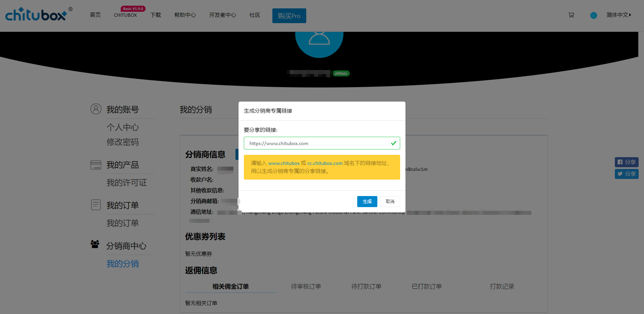The width and height of the screenshot is (644, 314).
Task: Open the cc.chitubox.com link in the notice
Action: (325, 163)
